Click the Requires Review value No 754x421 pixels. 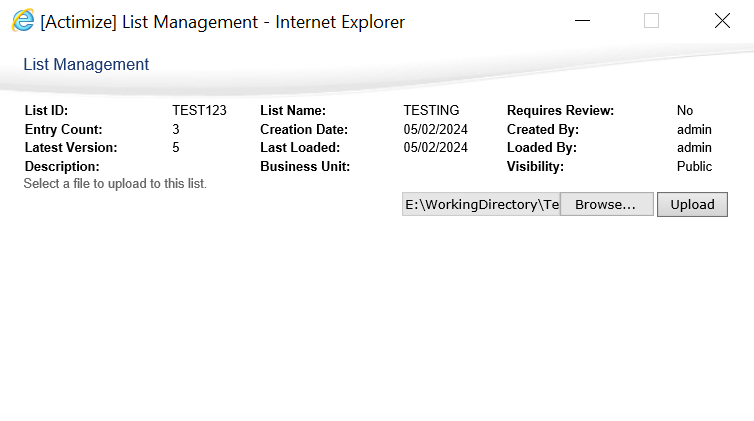coord(685,111)
